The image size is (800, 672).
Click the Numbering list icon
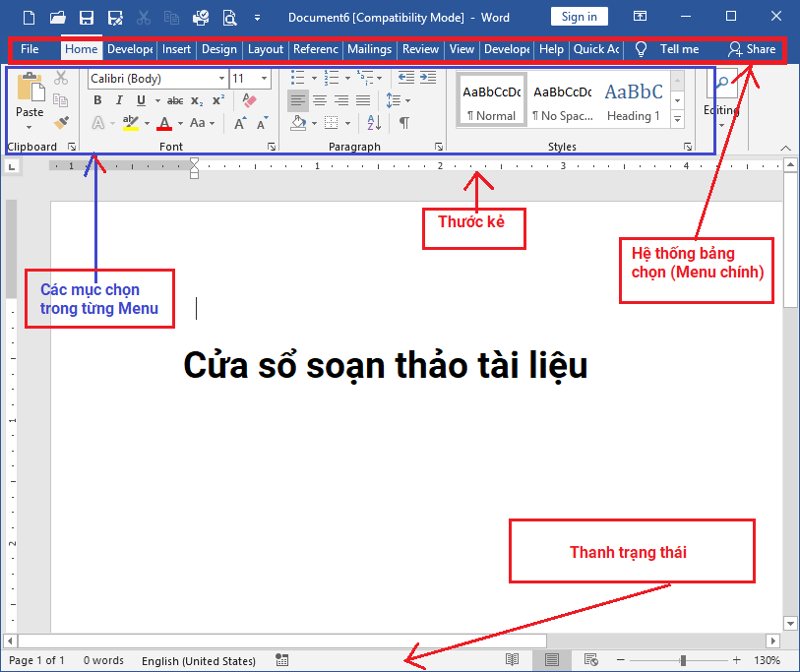click(332, 78)
